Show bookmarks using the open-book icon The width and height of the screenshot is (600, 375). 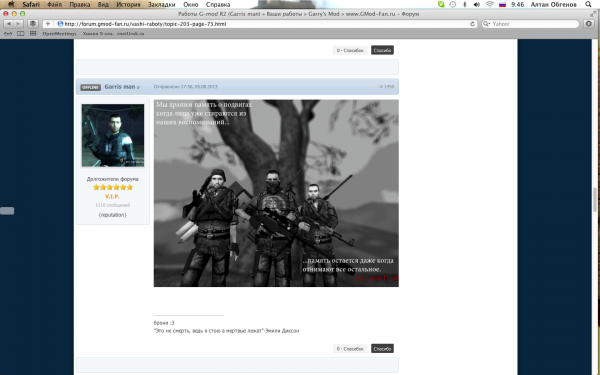pos(21,34)
